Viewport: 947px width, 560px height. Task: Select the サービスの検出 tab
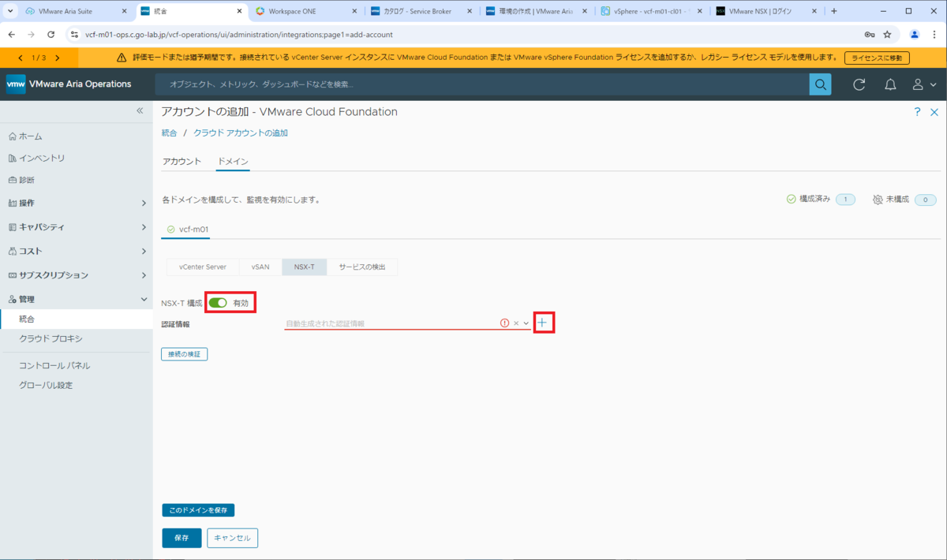362,267
